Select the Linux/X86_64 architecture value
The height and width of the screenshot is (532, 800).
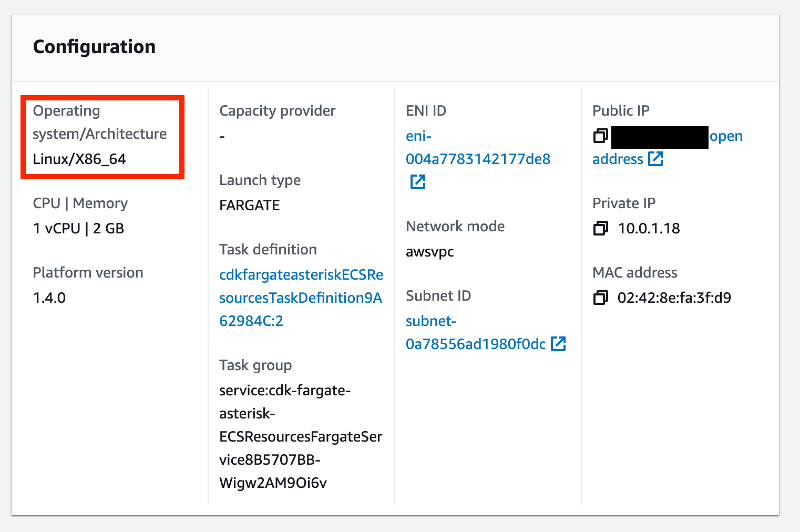coord(79,159)
